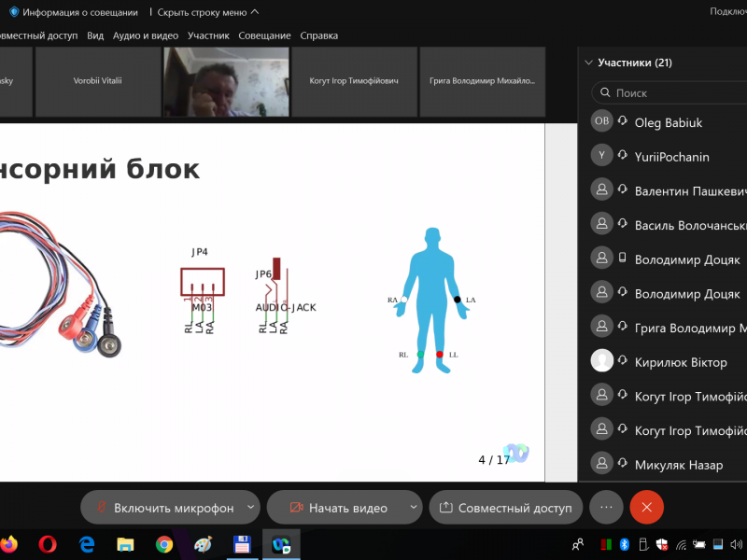The width and height of the screenshot is (747, 560).
Task: Expand video options arrow next to Начать видео
Action: 414,508
